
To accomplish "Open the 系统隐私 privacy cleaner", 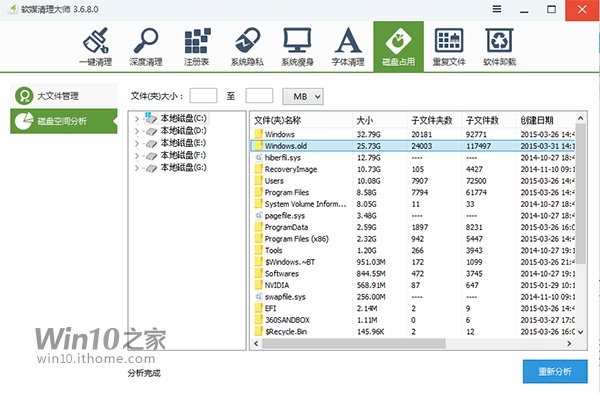I will (x=247, y=47).
